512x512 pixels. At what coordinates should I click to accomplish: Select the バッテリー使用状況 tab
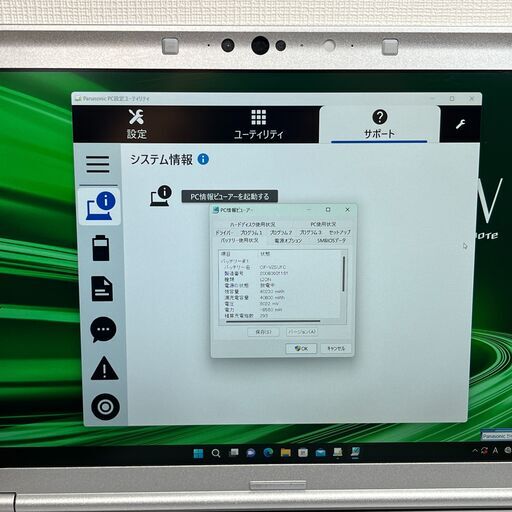pyautogui.click(x=239, y=240)
